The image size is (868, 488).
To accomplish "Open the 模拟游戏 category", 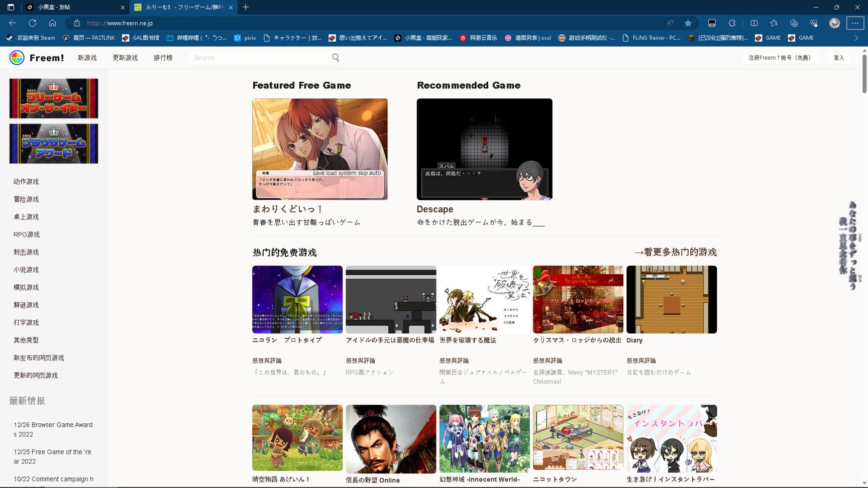I will pyautogui.click(x=26, y=287).
